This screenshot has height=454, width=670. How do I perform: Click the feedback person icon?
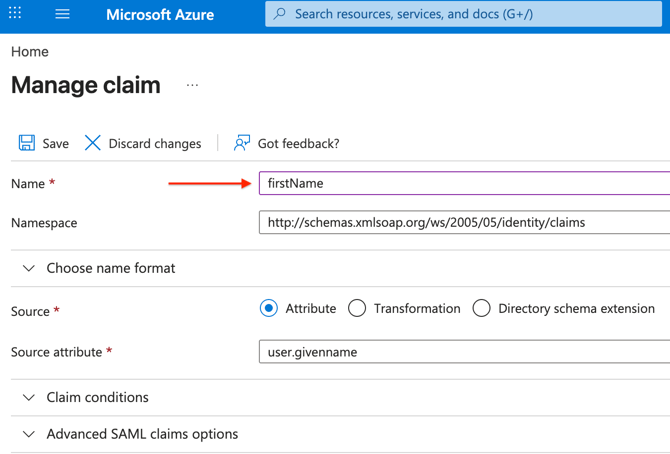point(241,143)
